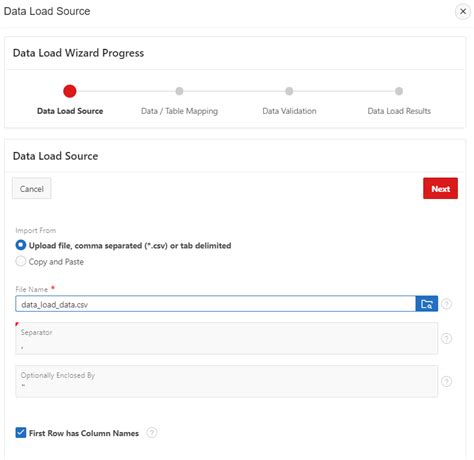Close the Data Load Source dialog
The height and width of the screenshot is (460, 474).
pos(463,11)
